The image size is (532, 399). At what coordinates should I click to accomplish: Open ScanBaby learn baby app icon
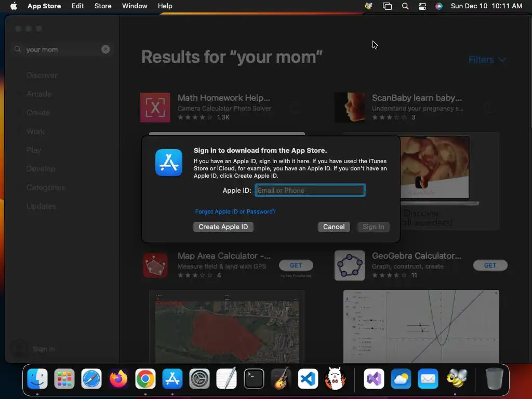click(350, 107)
